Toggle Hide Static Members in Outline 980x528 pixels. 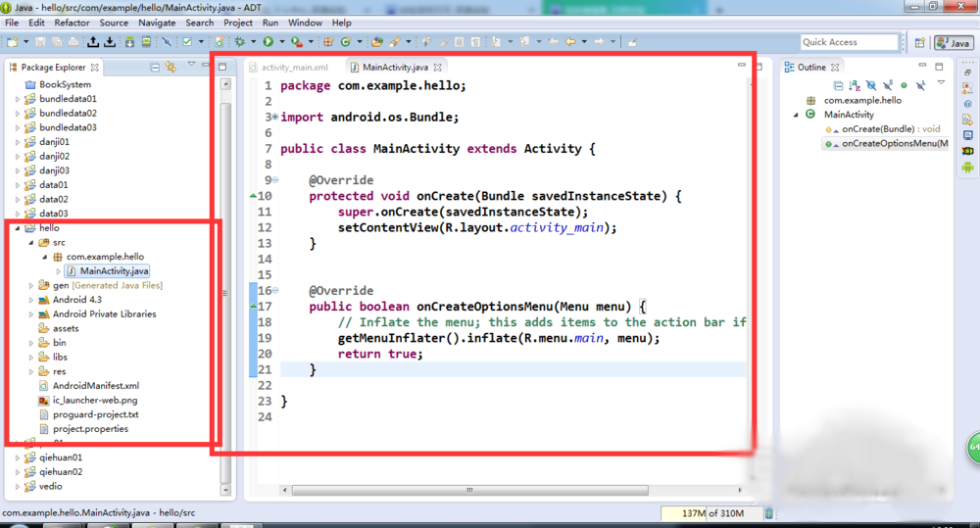click(x=888, y=85)
